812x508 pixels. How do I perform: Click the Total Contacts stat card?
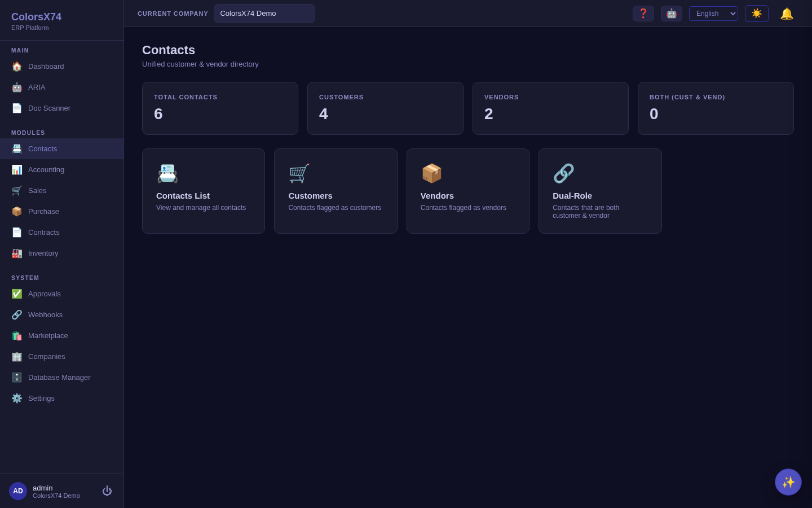[220, 108]
